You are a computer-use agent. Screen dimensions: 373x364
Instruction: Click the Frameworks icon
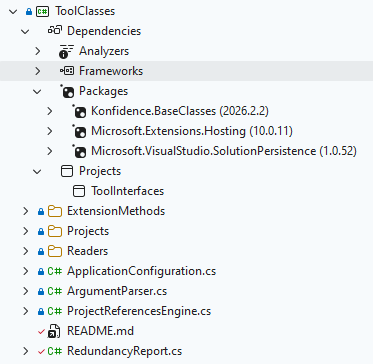67,71
